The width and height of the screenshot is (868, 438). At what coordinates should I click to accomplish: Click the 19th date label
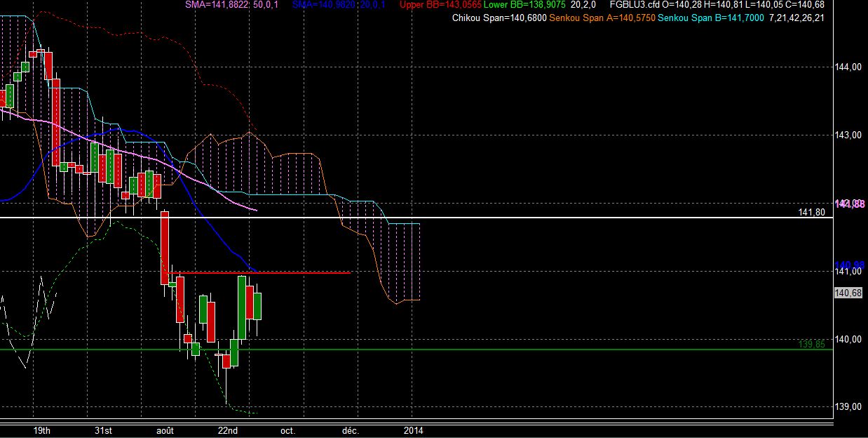click(41, 430)
